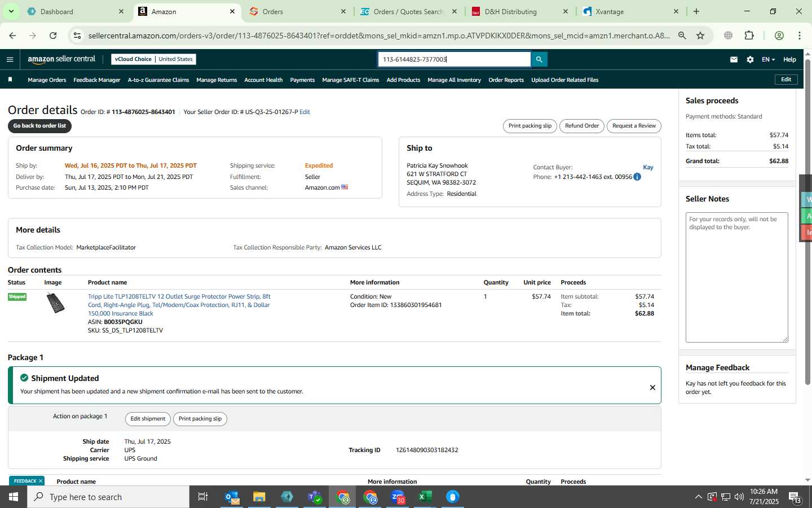812x508 pixels.
Task: Open the Chrome three-dot menu
Action: point(800,36)
